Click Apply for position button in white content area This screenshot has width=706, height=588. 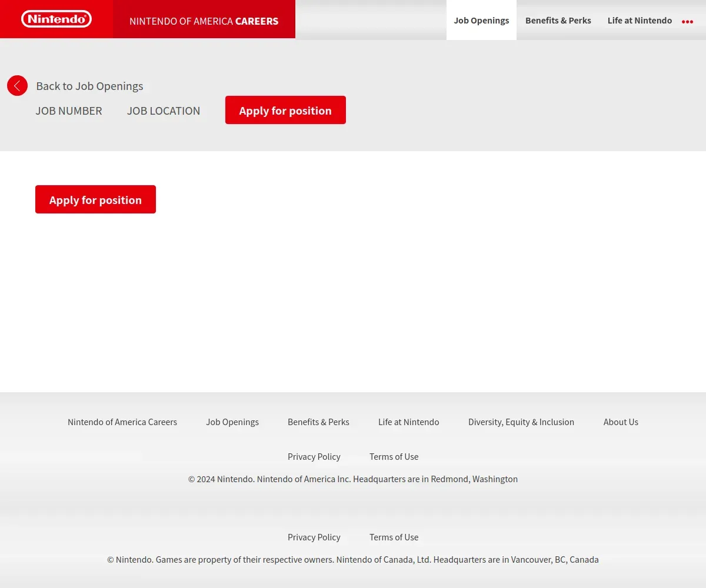tap(95, 199)
